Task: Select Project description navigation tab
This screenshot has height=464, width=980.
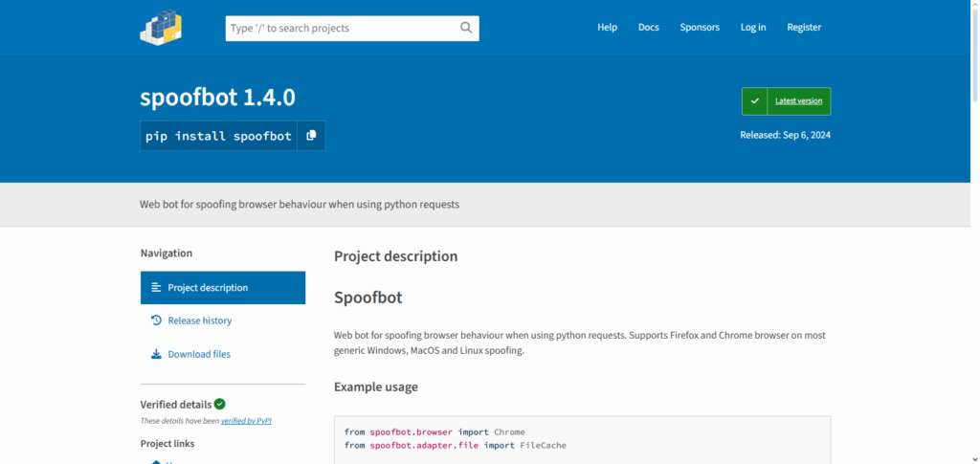Action: [x=222, y=287]
